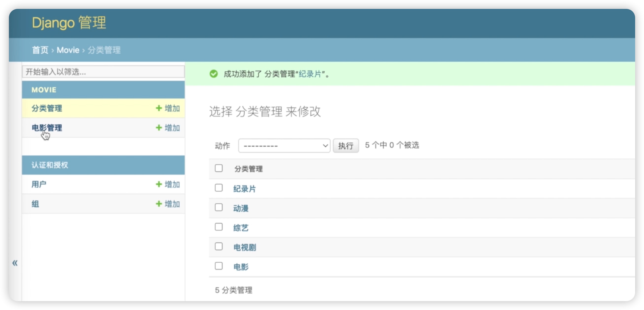Click the green plus icon beside 分类管理
Screen dimensions: 644x310
(159, 108)
